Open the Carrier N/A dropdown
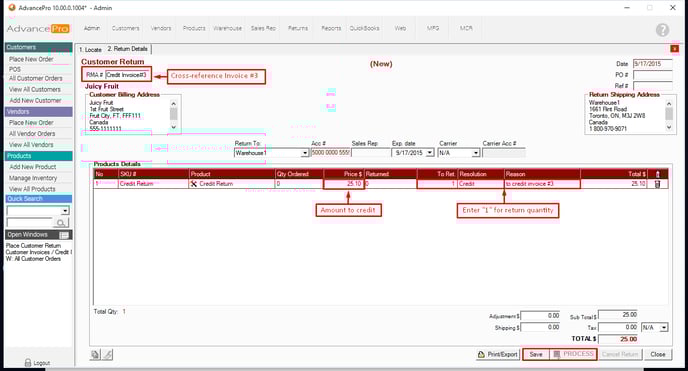 pos(476,153)
